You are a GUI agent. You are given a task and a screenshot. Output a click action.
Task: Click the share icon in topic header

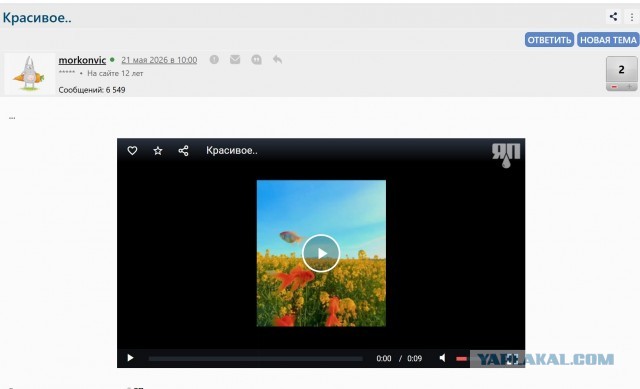(613, 17)
